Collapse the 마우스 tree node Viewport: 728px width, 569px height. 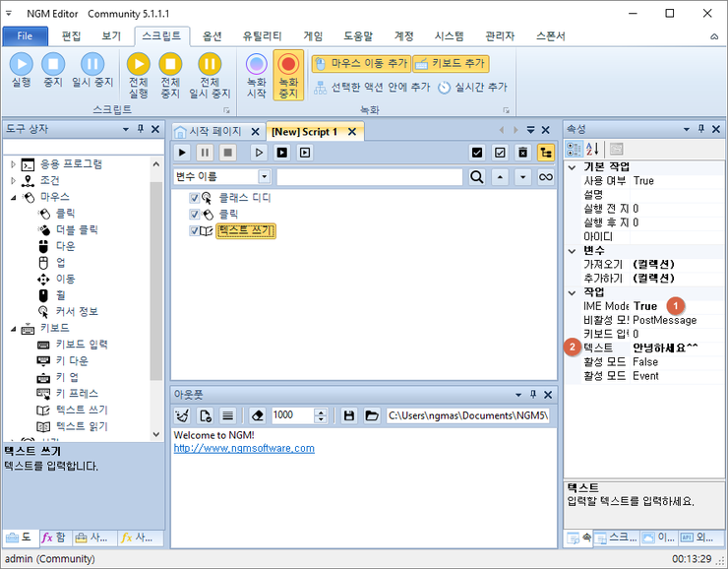pyautogui.click(x=13, y=197)
